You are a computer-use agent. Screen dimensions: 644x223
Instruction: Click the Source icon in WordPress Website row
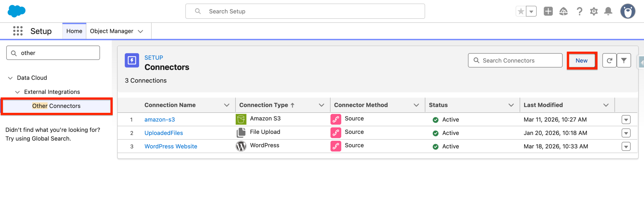click(x=336, y=146)
